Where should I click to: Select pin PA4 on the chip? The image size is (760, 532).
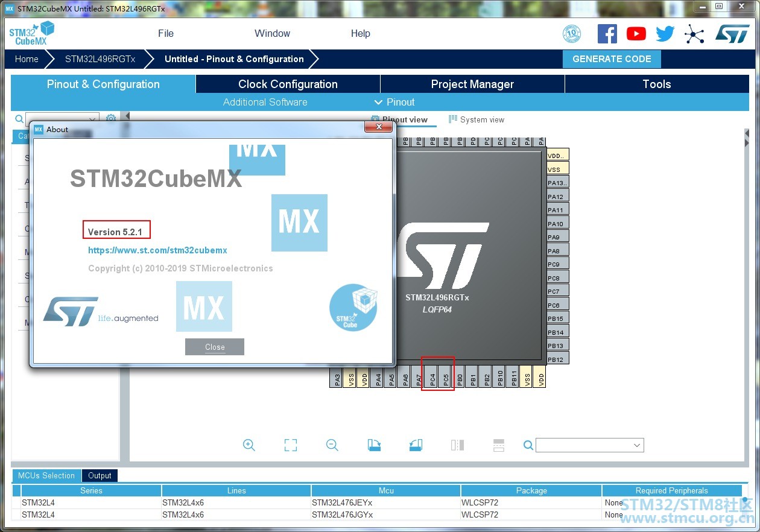point(378,376)
